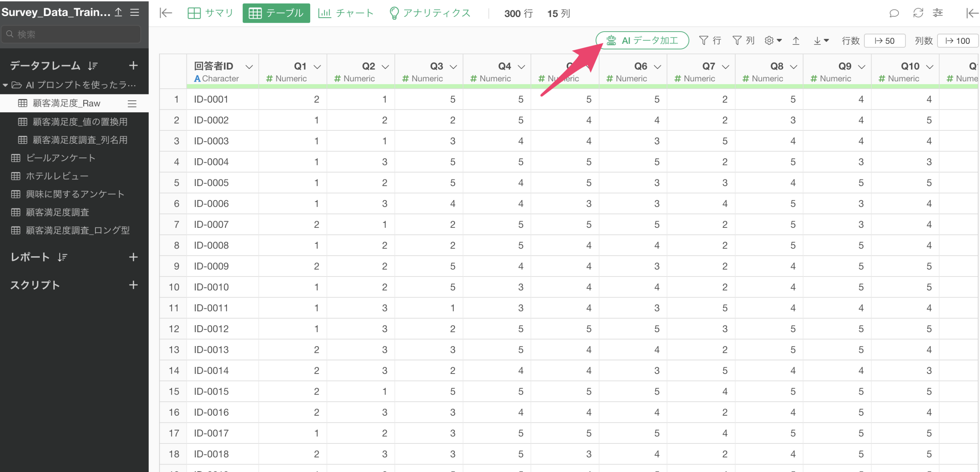Click the upload arrow icon in toolbar
This screenshot has height=472, width=980.
pos(795,41)
